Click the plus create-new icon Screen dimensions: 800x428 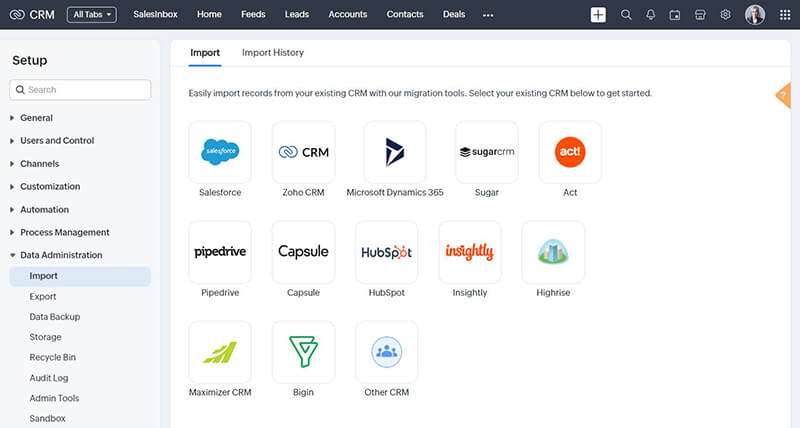598,15
